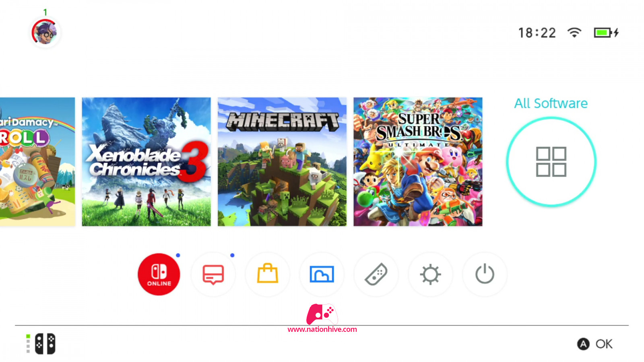Screen dimensions: 644x362
Task: Launch Super Smash Bros. Ultimate
Action: tap(418, 162)
